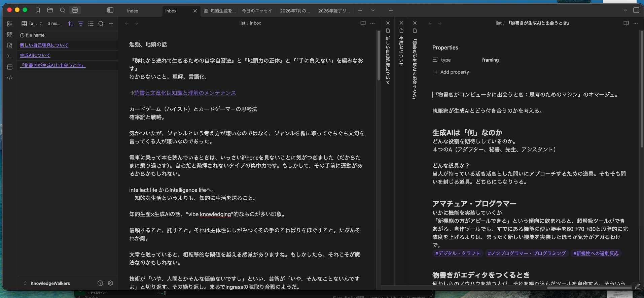Click the top ribbon icon in left rail
The width and height of the screenshot is (644, 298).
[x=10, y=24]
